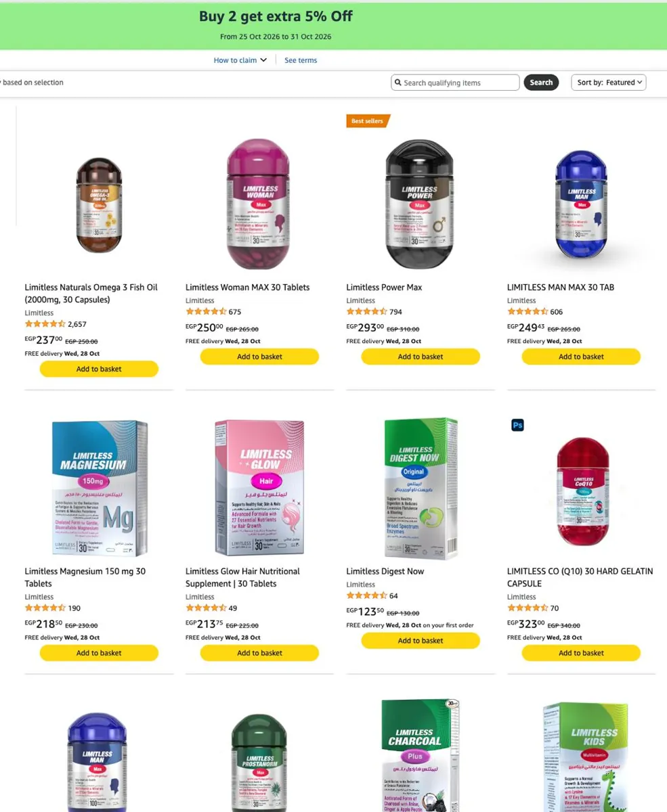
Task: Open the Limitless Digest Now title link
Action: (385, 571)
